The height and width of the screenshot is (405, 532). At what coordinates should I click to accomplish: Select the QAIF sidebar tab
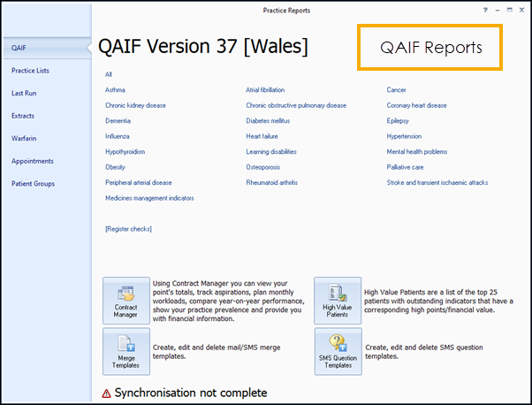tap(19, 47)
